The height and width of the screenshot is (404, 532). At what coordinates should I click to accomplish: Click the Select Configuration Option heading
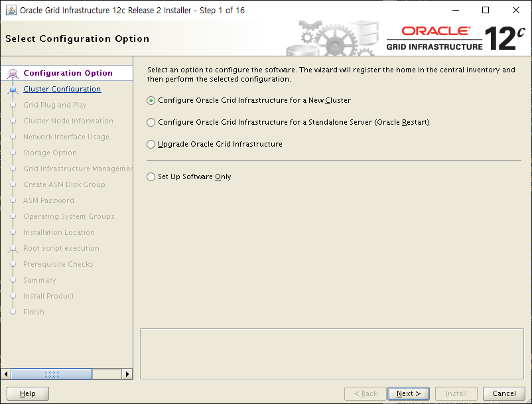point(78,38)
